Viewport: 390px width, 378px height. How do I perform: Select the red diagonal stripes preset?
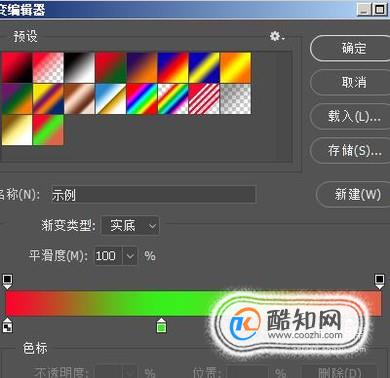click(204, 99)
